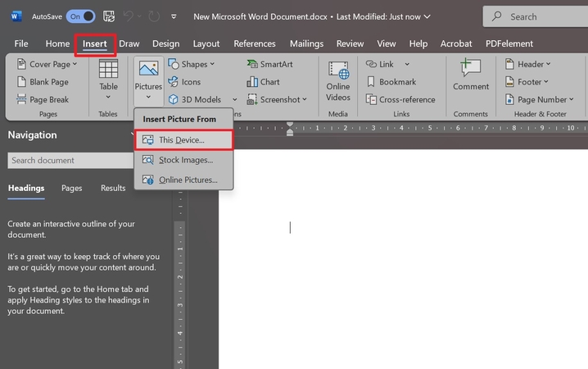Open Customize Quick Access Toolbar dropdown
Image resolution: width=588 pixels, height=369 pixels.
tap(174, 16)
